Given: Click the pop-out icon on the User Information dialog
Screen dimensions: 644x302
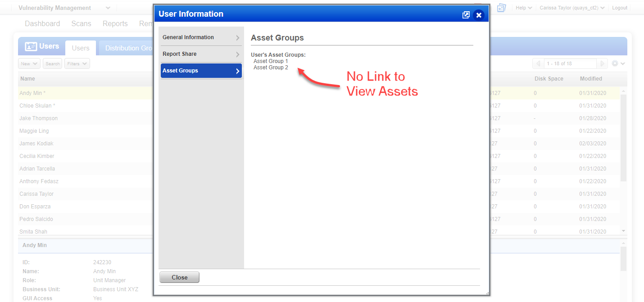Looking at the screenshot, I should 466,14.
